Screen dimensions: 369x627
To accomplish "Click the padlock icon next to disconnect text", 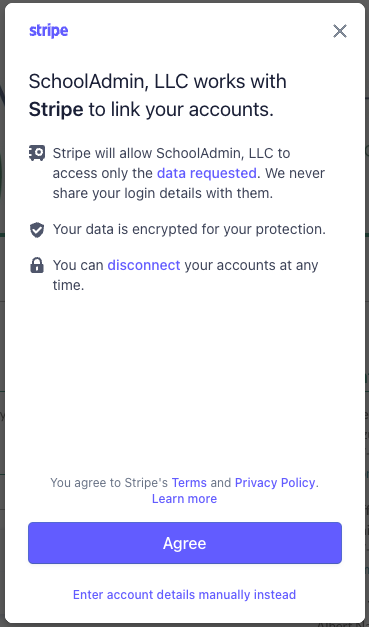I will click(x=37, y=265).
